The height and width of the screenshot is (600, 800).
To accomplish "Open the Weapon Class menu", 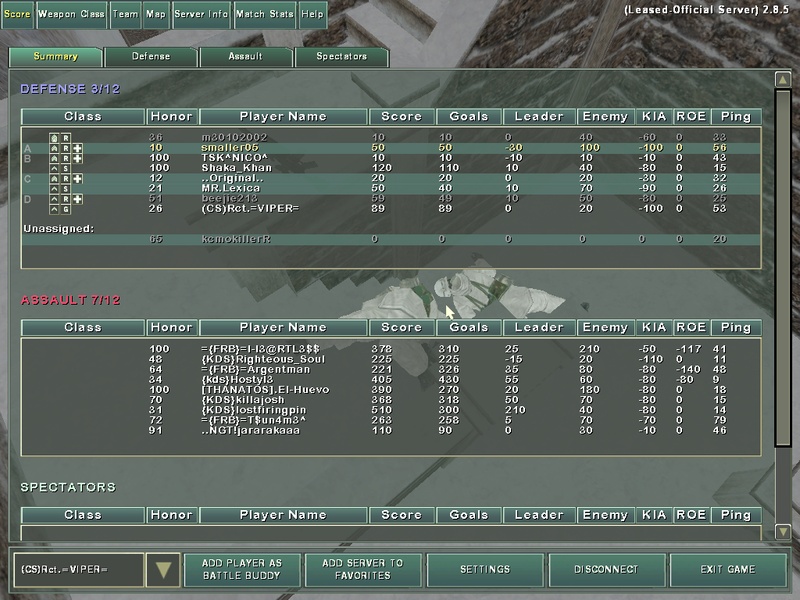I will click(x=71, y=14).
